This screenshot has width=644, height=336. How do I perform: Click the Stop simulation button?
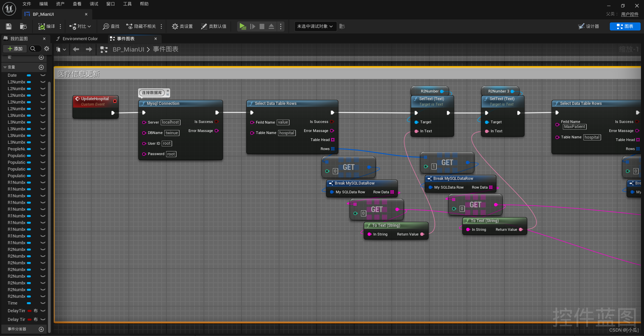coord(262,26)
